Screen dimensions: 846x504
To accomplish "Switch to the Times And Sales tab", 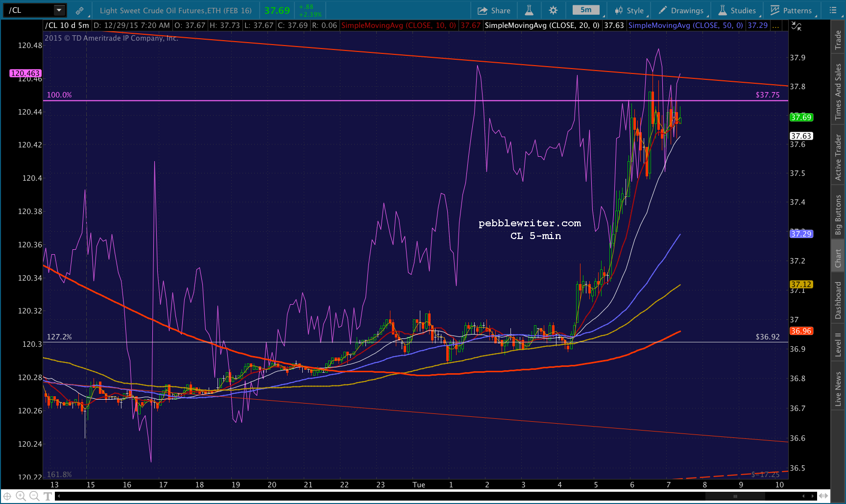I will [x=838, y=92].
